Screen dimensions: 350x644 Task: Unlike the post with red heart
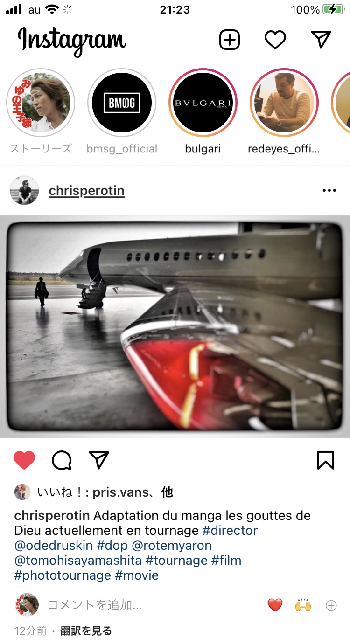pos(24,461)
